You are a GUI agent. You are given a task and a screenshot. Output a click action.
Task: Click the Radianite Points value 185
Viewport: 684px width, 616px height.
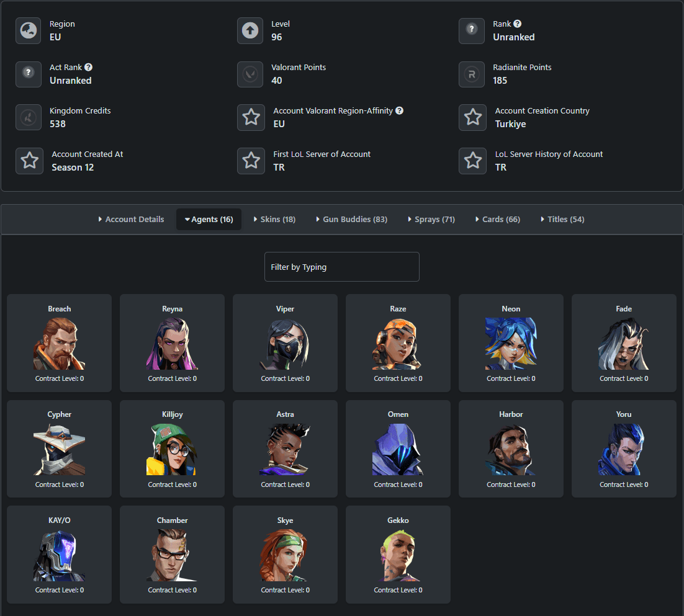click(500, 81)
